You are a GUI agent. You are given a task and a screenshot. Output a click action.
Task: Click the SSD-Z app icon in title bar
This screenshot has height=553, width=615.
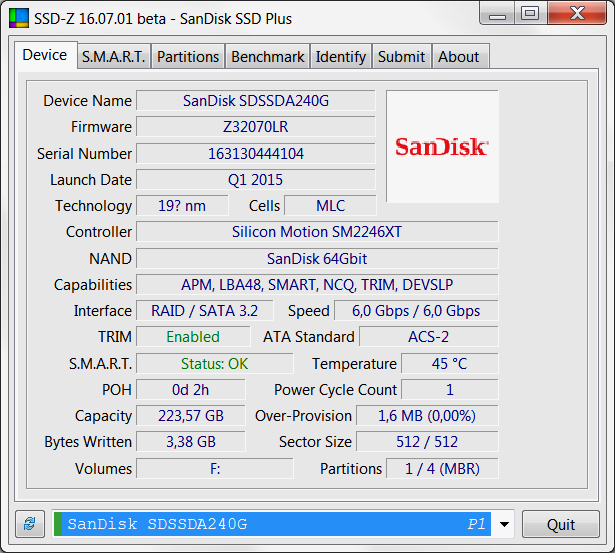click(19, 15)
